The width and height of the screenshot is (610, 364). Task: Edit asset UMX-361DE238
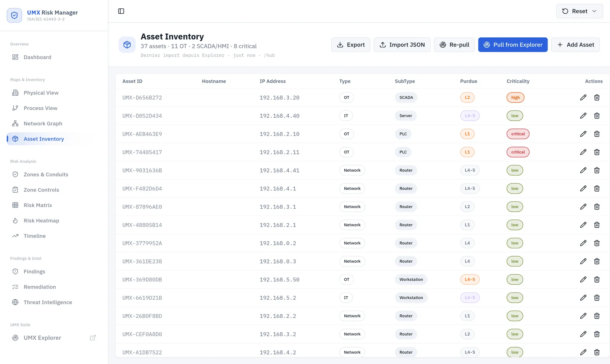pyautogui.click(x=583, y=261)
